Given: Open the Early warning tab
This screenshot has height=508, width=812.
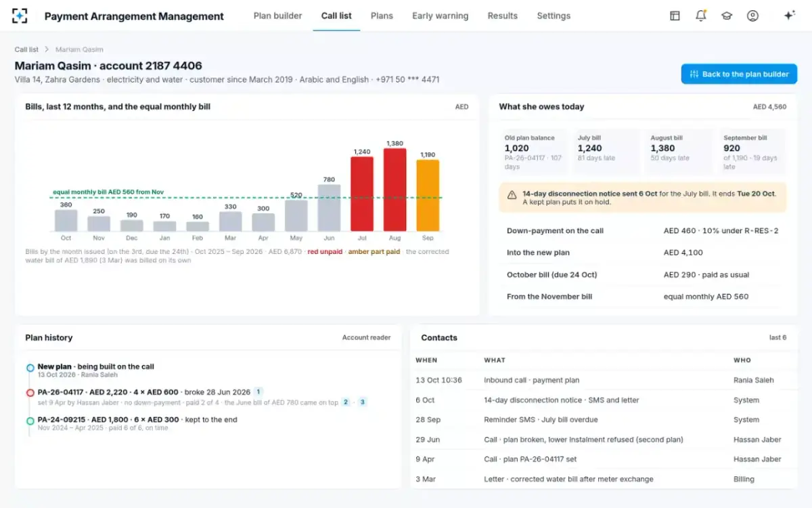Looking at the screenshot, I should 441,16.
